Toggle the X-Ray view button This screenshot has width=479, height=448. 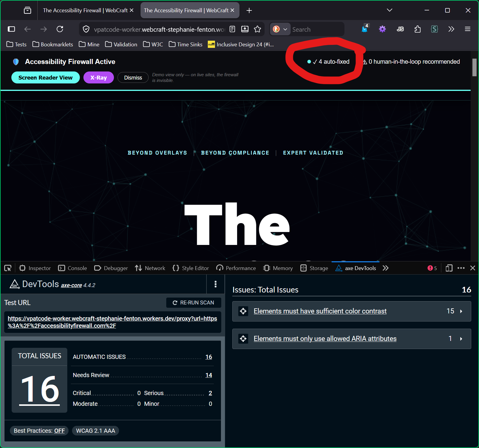tap(99, 77)
